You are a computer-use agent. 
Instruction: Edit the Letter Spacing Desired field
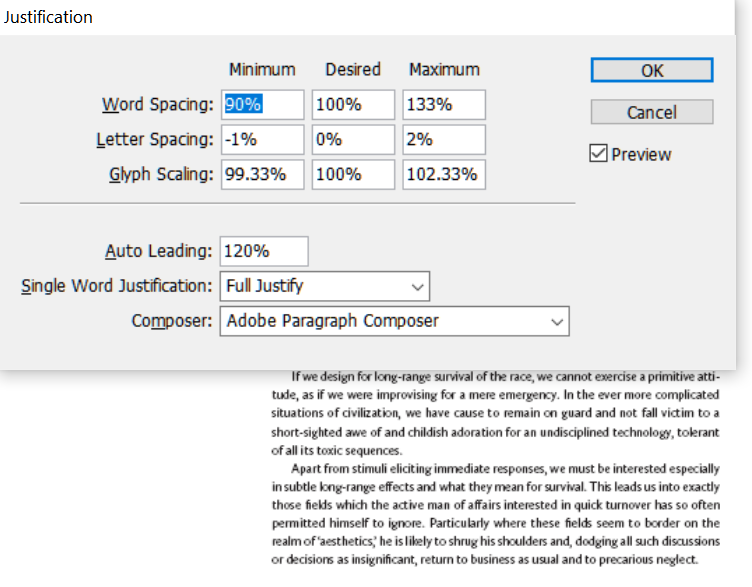pos(353,140)
